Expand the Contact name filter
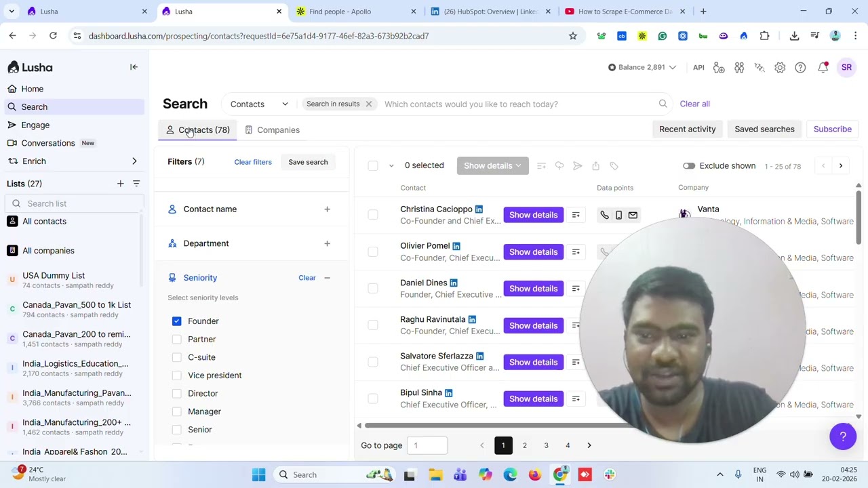 tap(327, 209)
